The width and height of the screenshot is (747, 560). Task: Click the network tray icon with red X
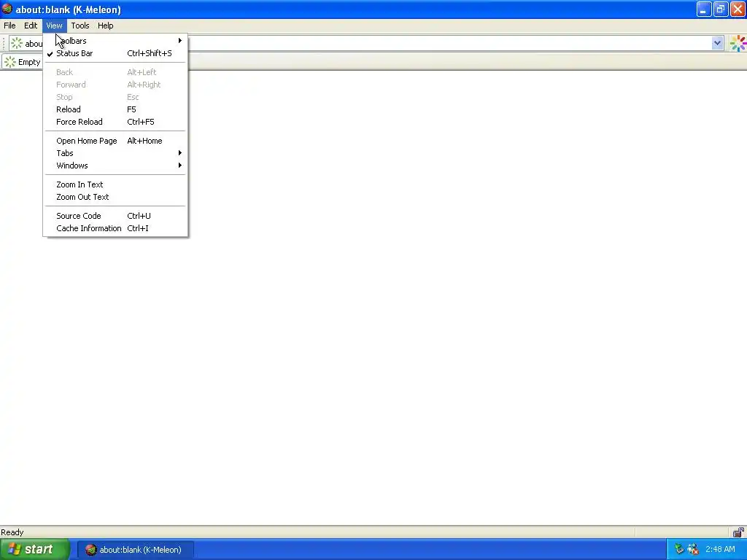click(693, 550)
